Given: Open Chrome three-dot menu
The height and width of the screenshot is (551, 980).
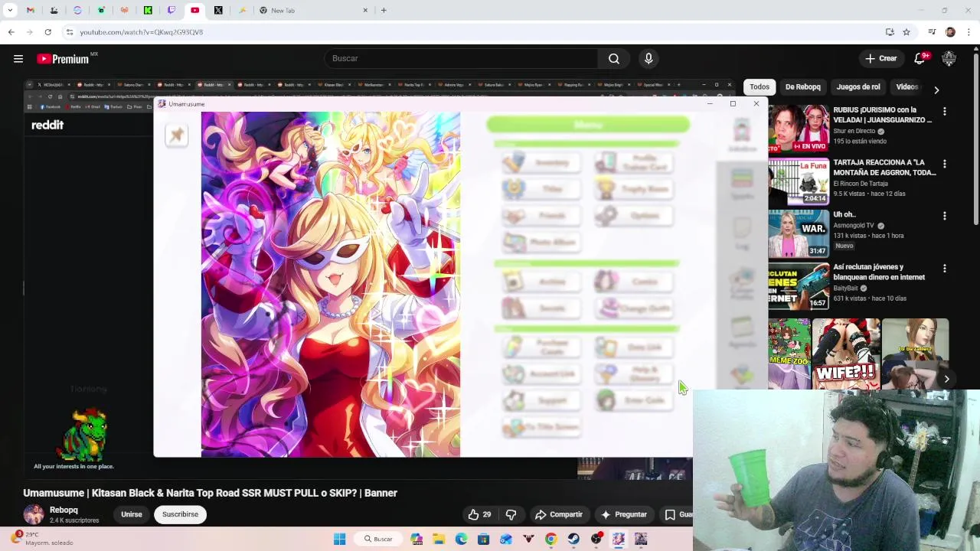Looking at the screenshot, I should click(x=969, y=32).
